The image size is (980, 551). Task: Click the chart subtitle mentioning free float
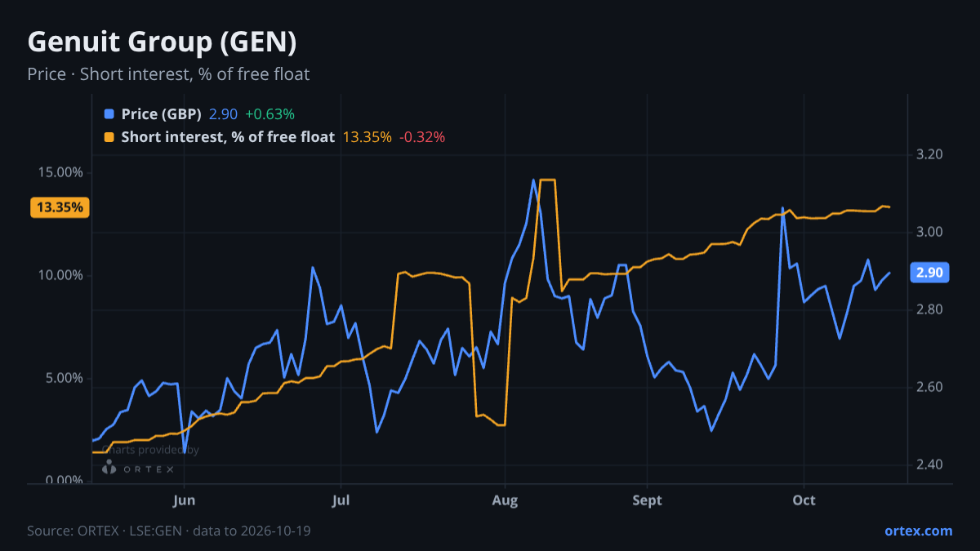(168, 74)
